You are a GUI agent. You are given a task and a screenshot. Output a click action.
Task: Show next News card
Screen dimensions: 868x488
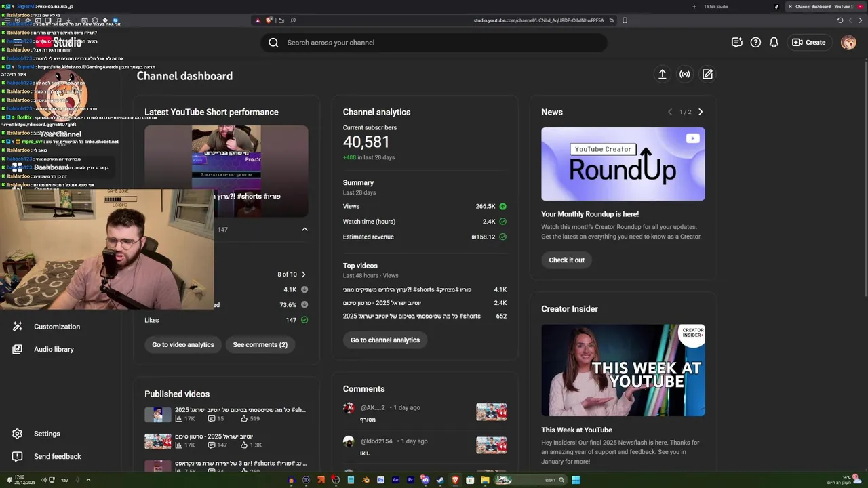(701, 112)
